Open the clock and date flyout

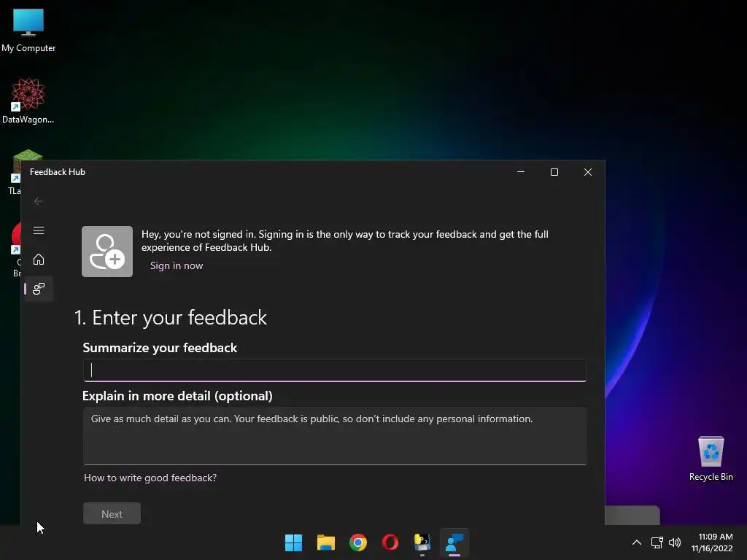[x=713, y=542]
